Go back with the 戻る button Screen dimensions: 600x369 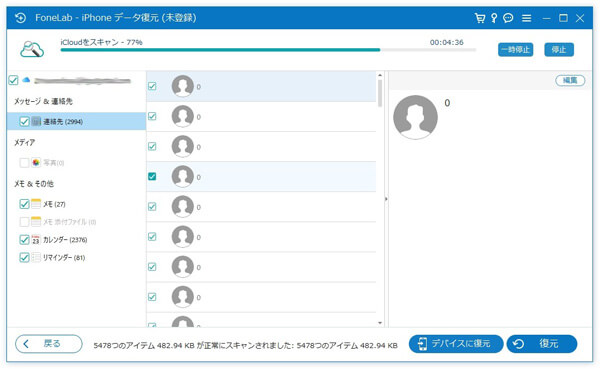click(x=49, y=344)
